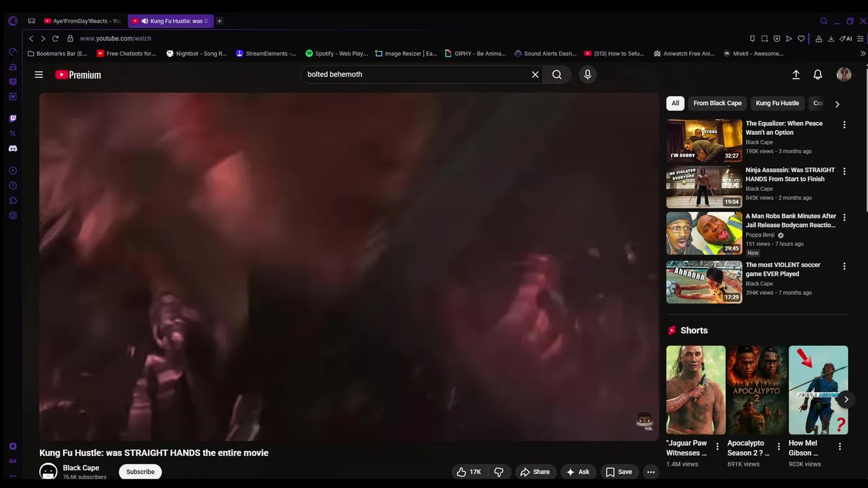Open options for the Jaguar Paw short
Screen dimensions: 868x488
pyautogui.click(x=717, y=447)
